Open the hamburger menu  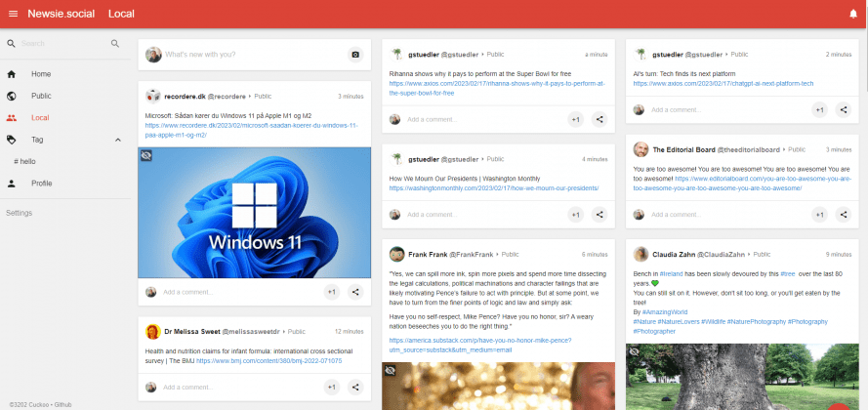coord(14,14)
